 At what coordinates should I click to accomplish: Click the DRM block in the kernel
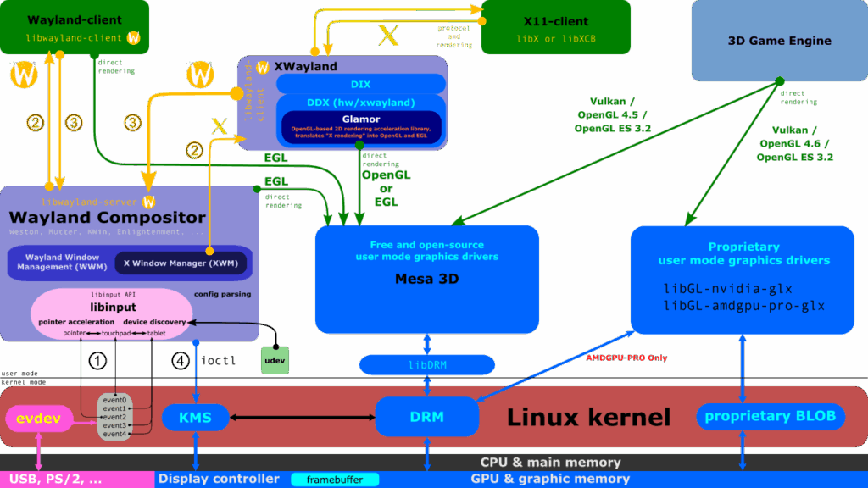pos(427,417)
